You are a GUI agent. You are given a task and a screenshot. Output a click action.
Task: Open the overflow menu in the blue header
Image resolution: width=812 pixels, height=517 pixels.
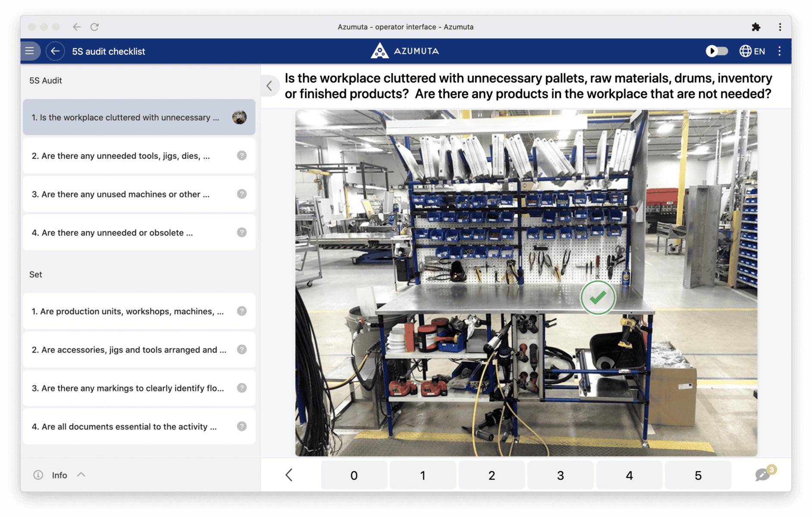(x=779, y=51)
